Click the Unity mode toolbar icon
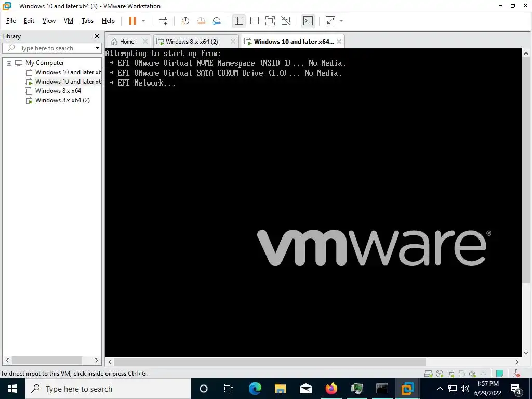This screenshot has height=399, width=532. (x=286, y=21)
